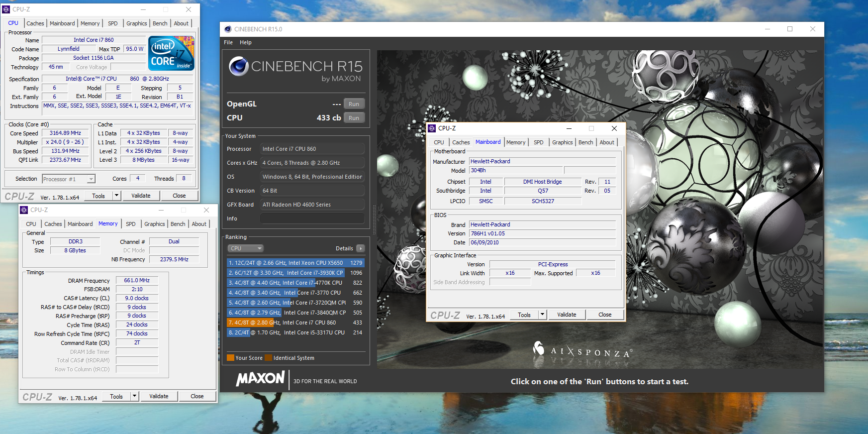Image resolution: width=868 pixels, height=434 pixels.
Task: Select ranking row 4 Intel Core i7-3770
Action: [x=295, y=293]
